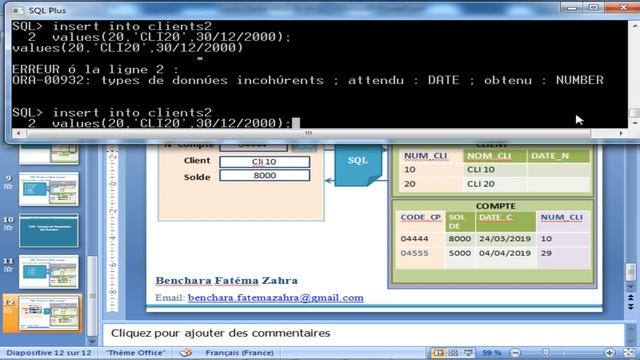Click animation star under slide 12
This screenshot has height=360, width=640.
pyautogui.click(x=8, y=310)
